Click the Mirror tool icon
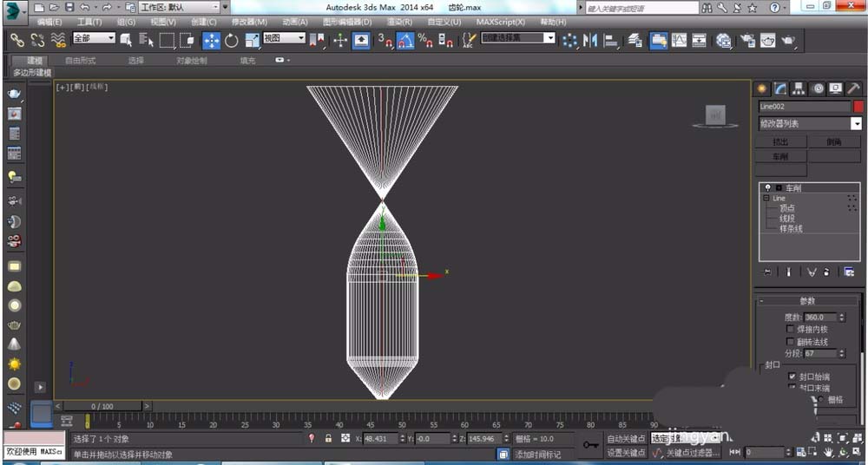This screenshot has height=465, width=868. [x=590, y=40]
